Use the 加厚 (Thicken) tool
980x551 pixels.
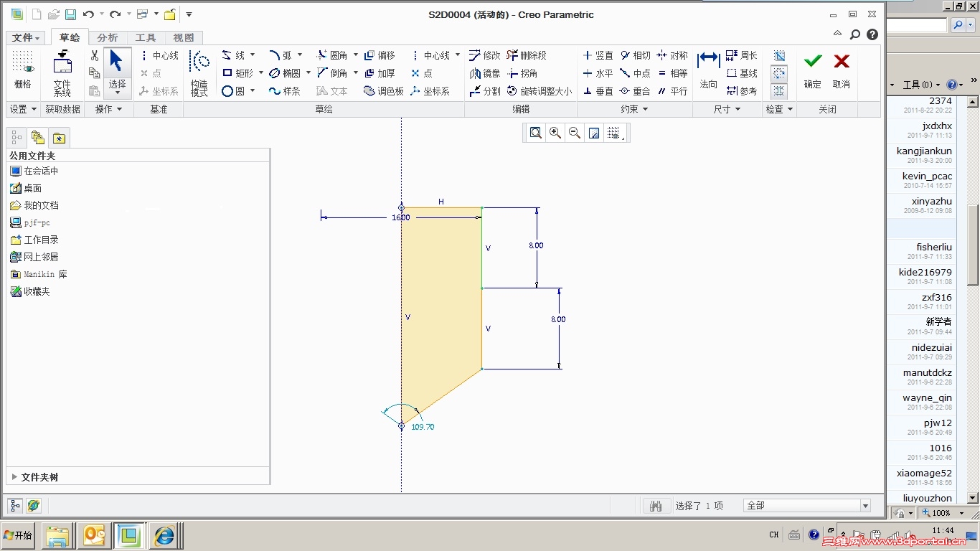380,73
